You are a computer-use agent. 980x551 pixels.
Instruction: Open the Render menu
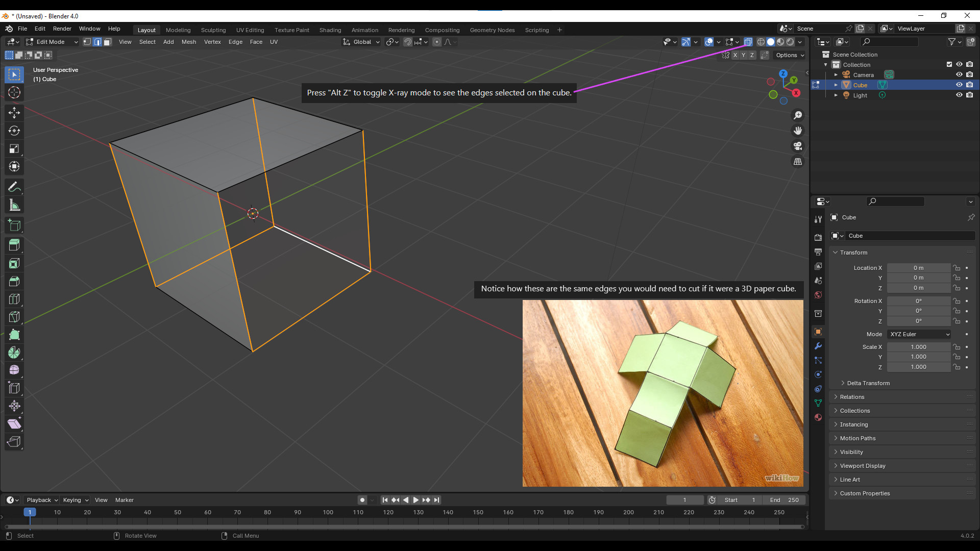tap(62, 29)
